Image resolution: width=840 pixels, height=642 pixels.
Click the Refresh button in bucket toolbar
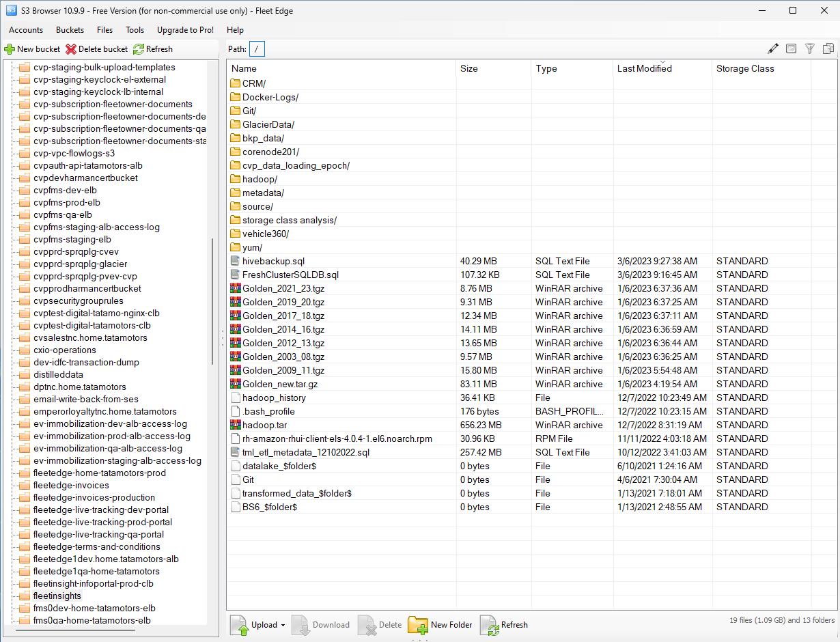(153, 49)
